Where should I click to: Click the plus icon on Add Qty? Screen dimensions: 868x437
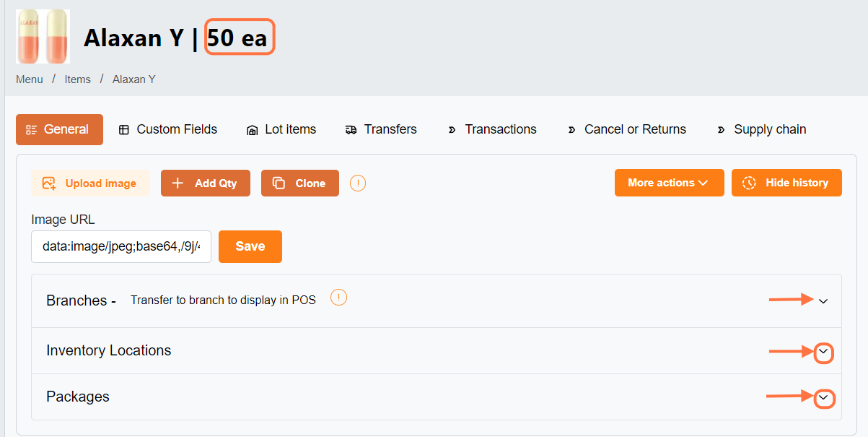tap(177, 183)
